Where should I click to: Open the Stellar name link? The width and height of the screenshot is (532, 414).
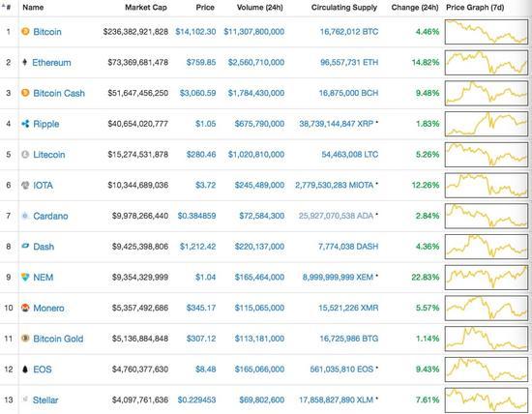click(45, 400)
